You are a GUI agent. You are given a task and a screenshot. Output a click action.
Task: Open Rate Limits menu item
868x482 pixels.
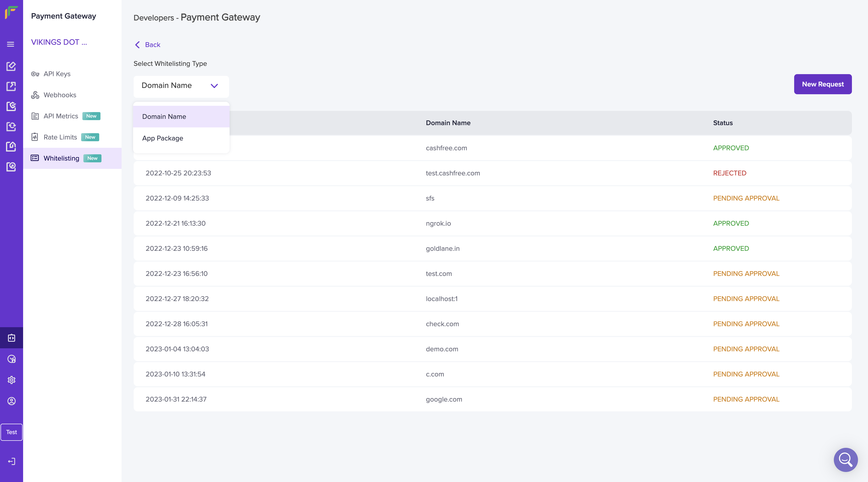(60, 137)
